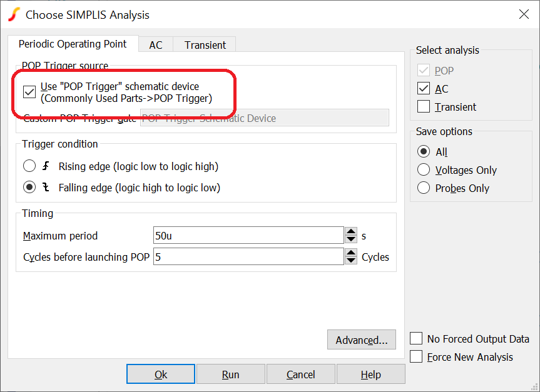Switch to the AC tab
The height and width of the screenshot is (392, 540).
point(155,45)
